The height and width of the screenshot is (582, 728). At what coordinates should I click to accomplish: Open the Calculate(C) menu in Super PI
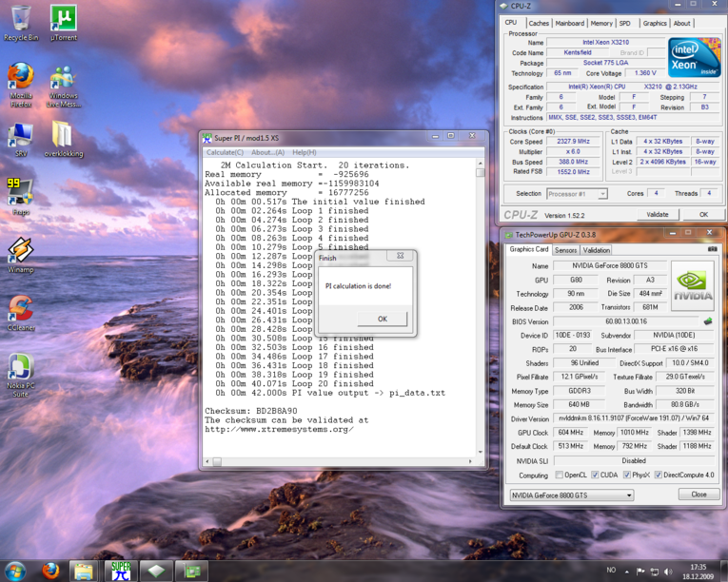[225, 152]
